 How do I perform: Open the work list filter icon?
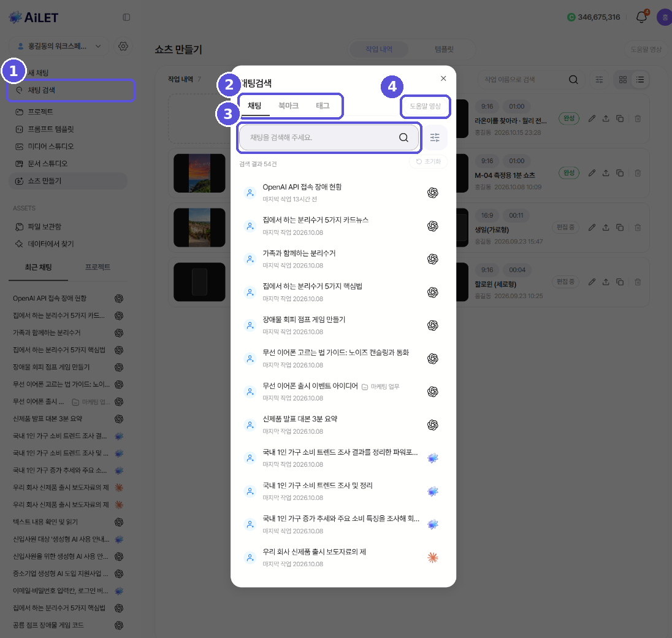pos(599,80)
